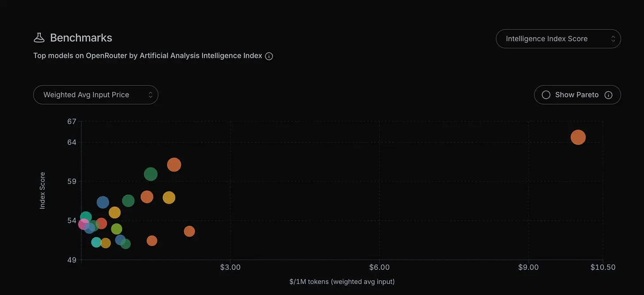Select the yellow point near score 55

tap(115, 213)
